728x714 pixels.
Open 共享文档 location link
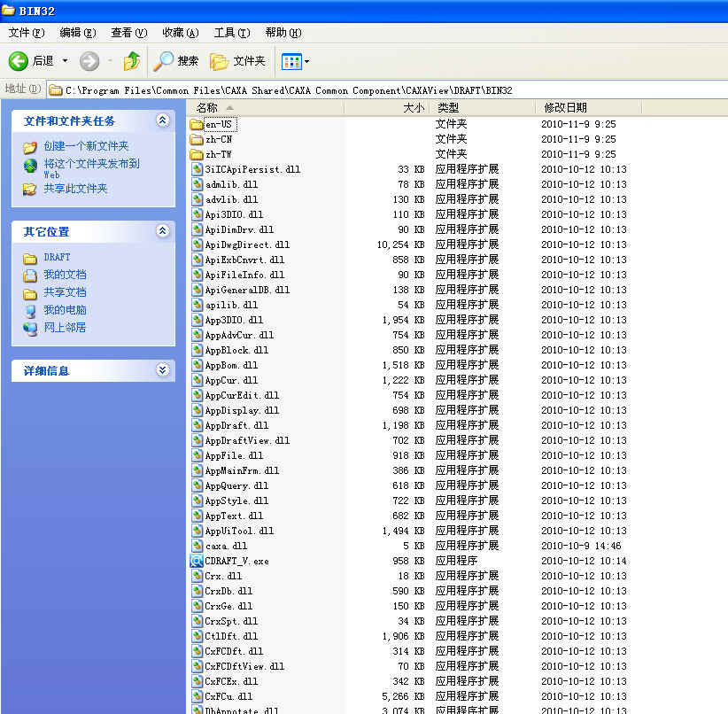(x=65, y=292)
